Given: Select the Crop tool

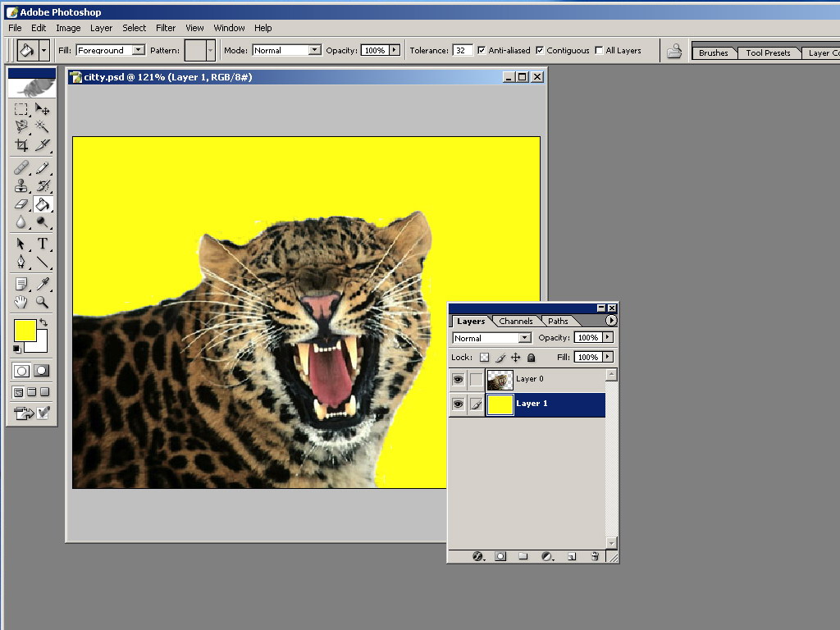Looking at the screenshot, I should [21, 144].
